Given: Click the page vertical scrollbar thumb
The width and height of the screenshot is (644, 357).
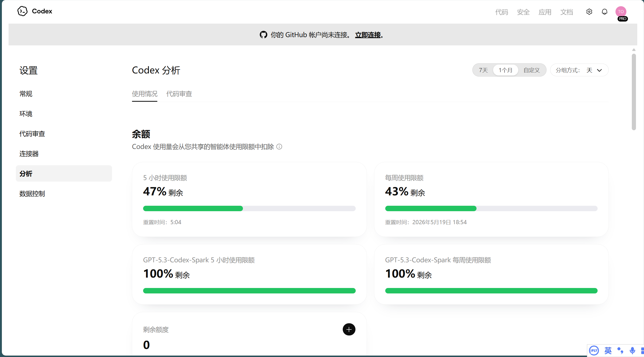Looking at the screenshot, I should (634, 92).
